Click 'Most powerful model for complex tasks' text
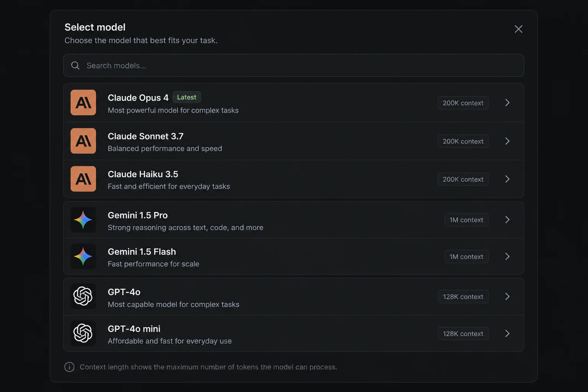588x392 pixels. (173, 110)
